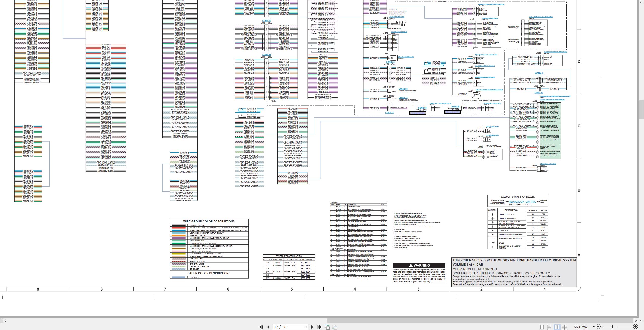Click the MEDIA NUMBER: M0130709-01 text
Screen dimensions: 644x330
[x=475, y=269]
